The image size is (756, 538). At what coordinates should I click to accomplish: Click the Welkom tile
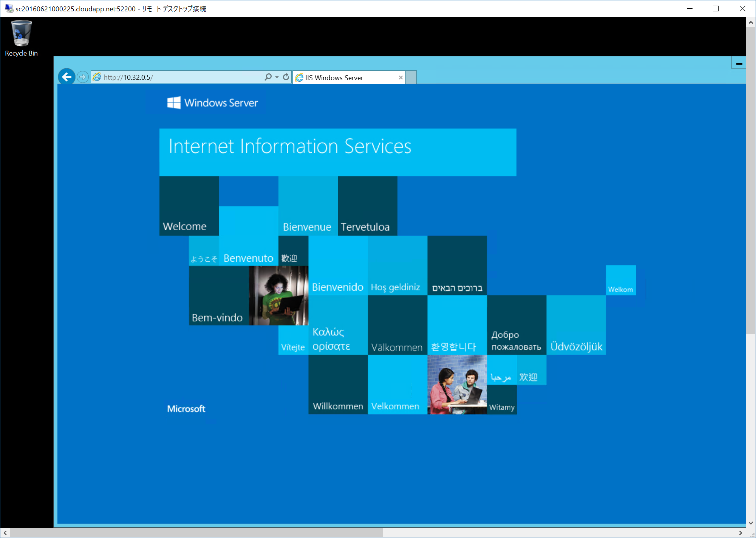pos(621,280)
